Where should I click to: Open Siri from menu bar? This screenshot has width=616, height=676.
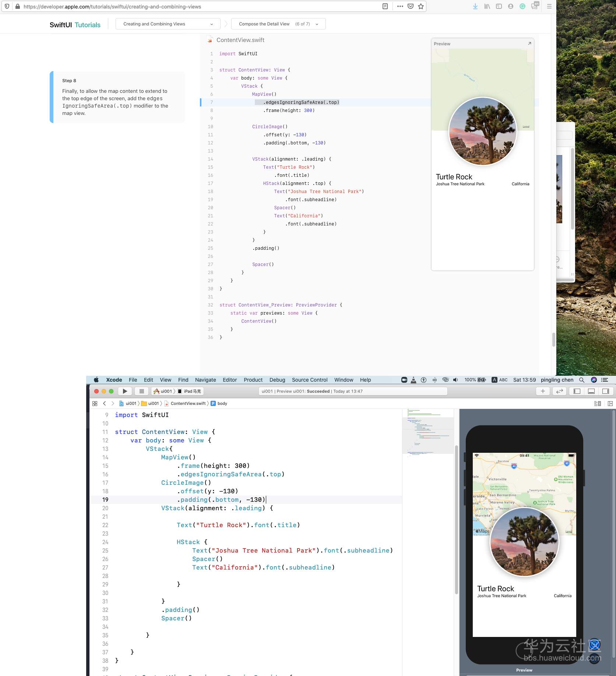(594, 380)
